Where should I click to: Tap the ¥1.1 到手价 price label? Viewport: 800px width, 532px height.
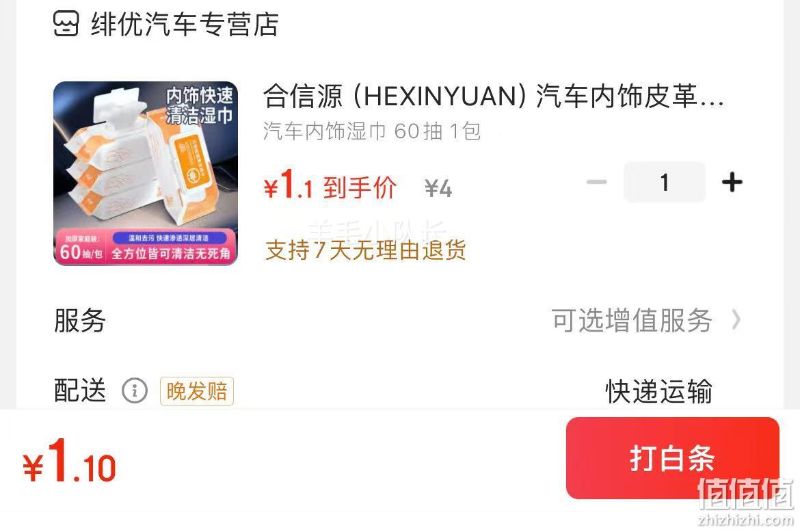pyautogui.click(x=330, y=185)
